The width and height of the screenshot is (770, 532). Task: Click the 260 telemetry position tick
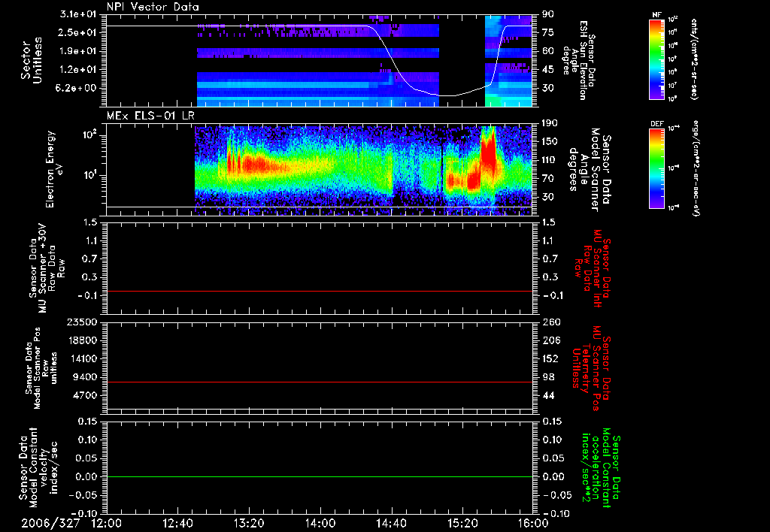[x=550, y=322]
